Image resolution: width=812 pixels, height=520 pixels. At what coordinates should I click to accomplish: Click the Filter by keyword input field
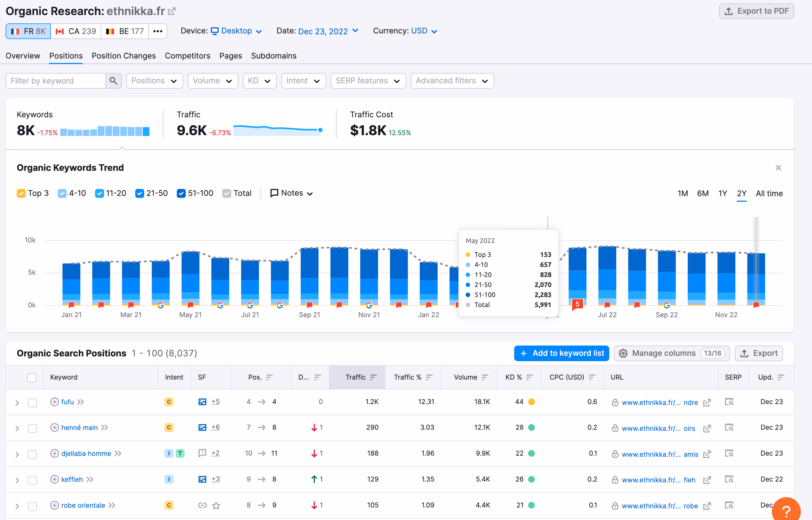(56, 81)
